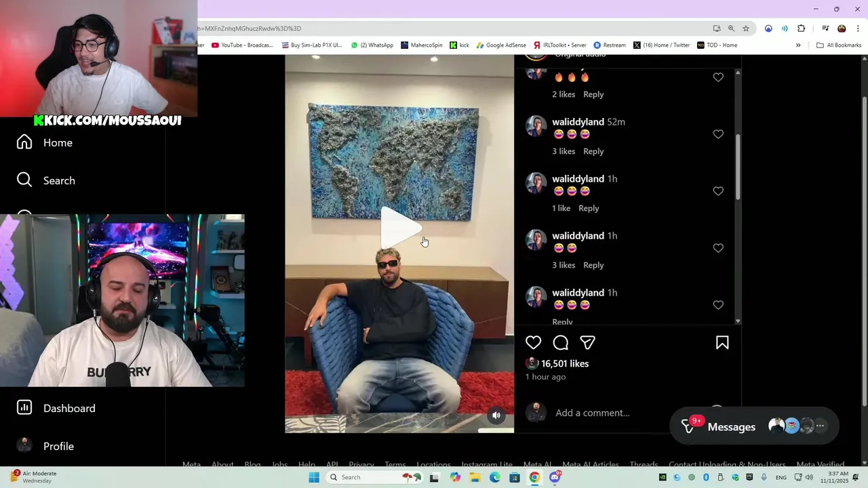868x488 pixels.
Task: Open Microsoft Edge from the taskbar
Action: click(495, 477)
